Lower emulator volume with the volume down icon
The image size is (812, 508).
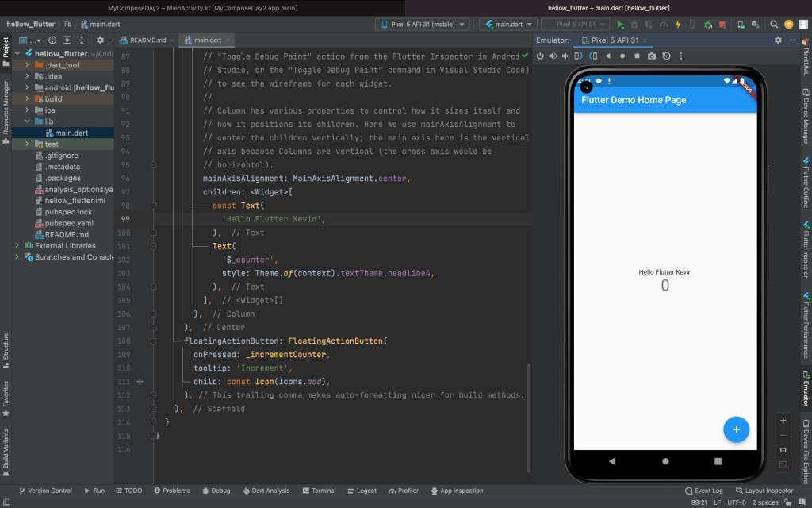(x=565, y=56)
